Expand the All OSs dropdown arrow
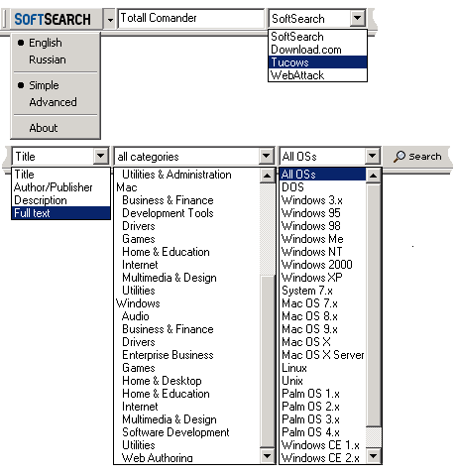 [372, 156]
